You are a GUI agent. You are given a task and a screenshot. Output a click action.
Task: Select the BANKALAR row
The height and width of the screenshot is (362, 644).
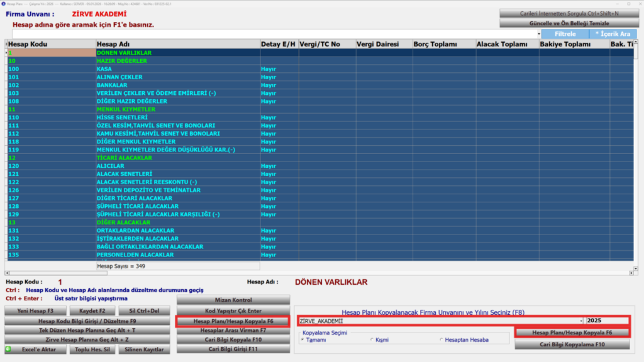(320, 85)
